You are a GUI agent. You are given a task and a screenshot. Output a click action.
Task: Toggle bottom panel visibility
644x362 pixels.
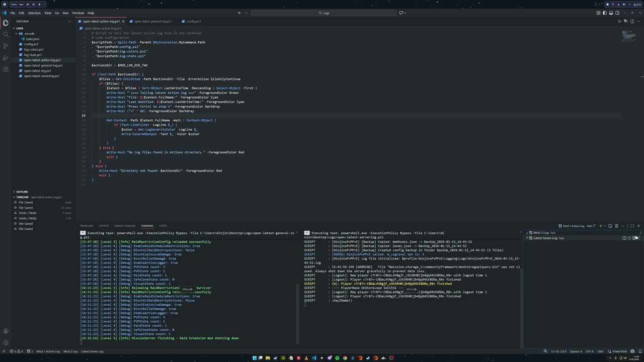611,13
